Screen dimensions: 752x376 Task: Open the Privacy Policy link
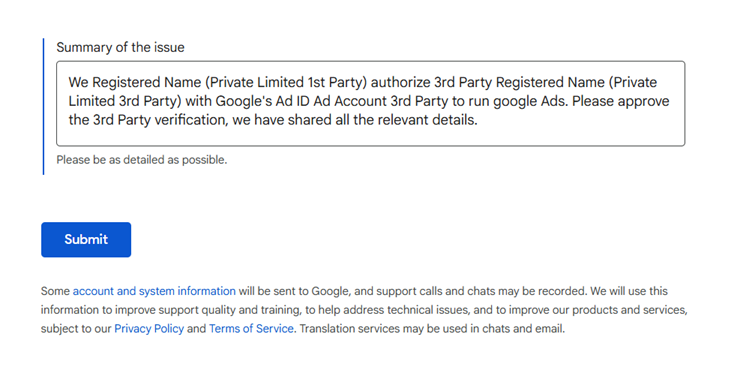pos(149,329)
